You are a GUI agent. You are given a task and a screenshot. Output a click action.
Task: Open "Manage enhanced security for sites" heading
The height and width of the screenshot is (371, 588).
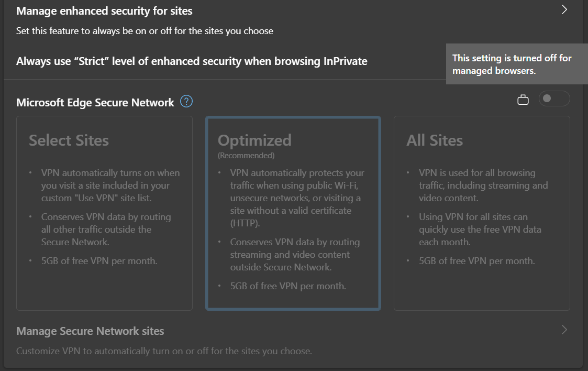tap(104, 11)
